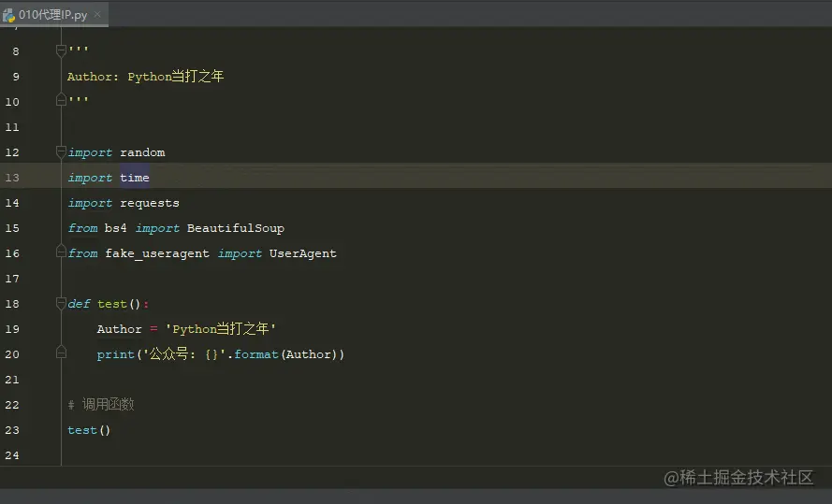Click the '# 调用函数' comment on line 22

pyautogui.click(x=101, y=404)
